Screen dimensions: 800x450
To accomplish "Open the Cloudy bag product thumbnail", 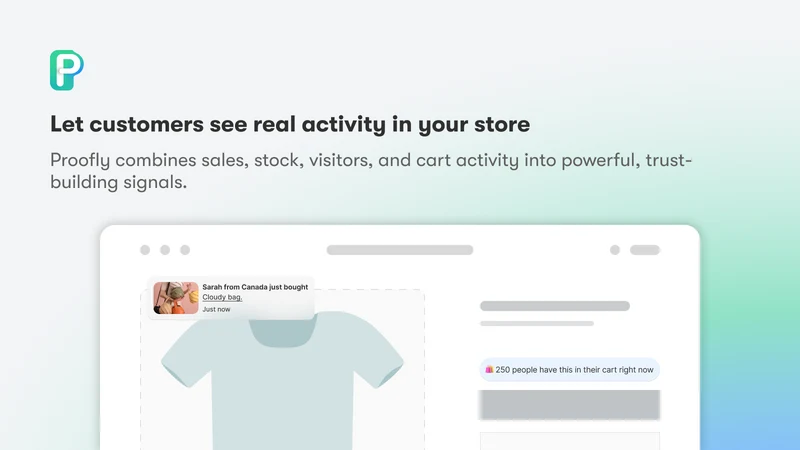I will click(x=176, y=298).
